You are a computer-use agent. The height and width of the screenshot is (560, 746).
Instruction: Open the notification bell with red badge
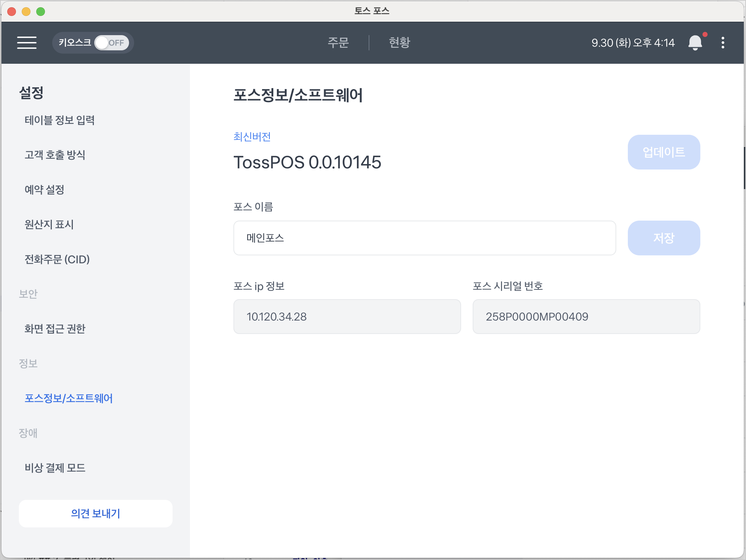coord(695,42)
